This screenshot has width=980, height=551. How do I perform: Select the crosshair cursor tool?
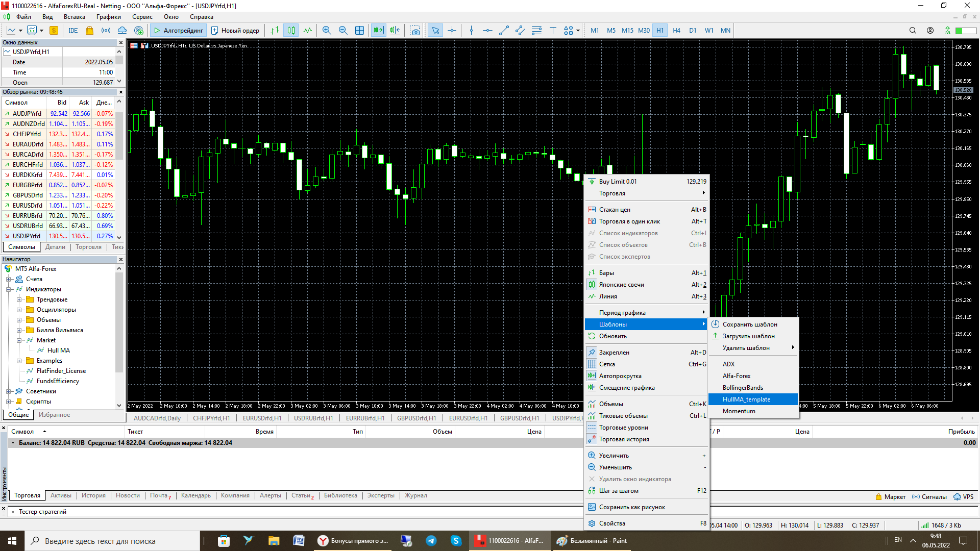tap(452, 31)
